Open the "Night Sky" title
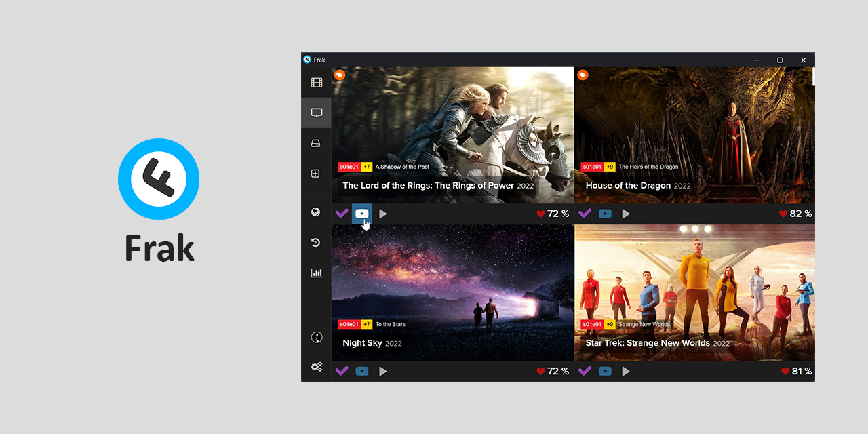Image resolution: width=868 pixels, height=434 pixels. pyautogui.click(x=362, y=343)
